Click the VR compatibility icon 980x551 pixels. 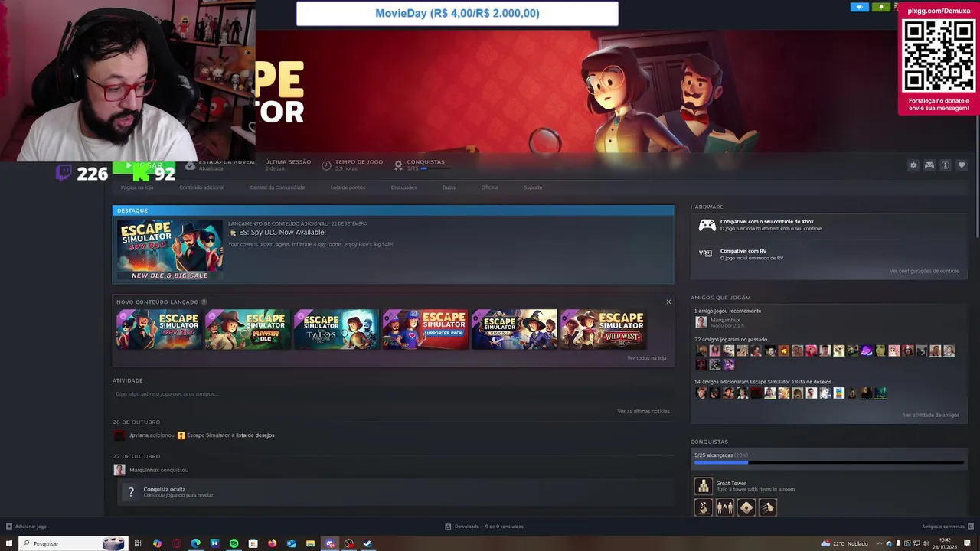[x=705, y=253]
